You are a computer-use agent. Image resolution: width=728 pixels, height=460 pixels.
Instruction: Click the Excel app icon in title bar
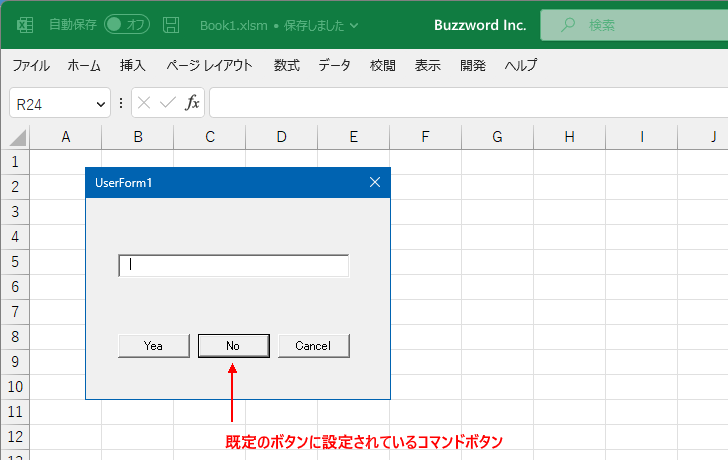click(x=25, y=25)
